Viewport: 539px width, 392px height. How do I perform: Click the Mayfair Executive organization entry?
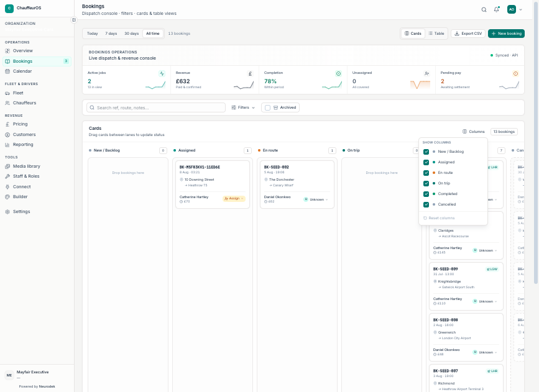37,375
